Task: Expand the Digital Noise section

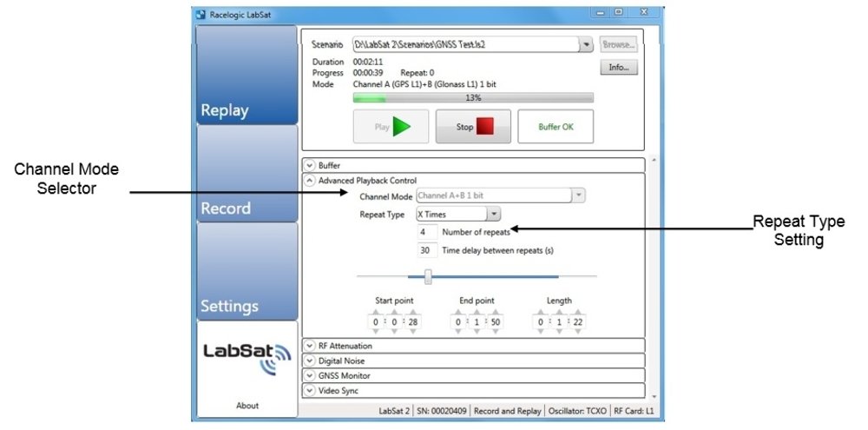Action: point(309,361)
